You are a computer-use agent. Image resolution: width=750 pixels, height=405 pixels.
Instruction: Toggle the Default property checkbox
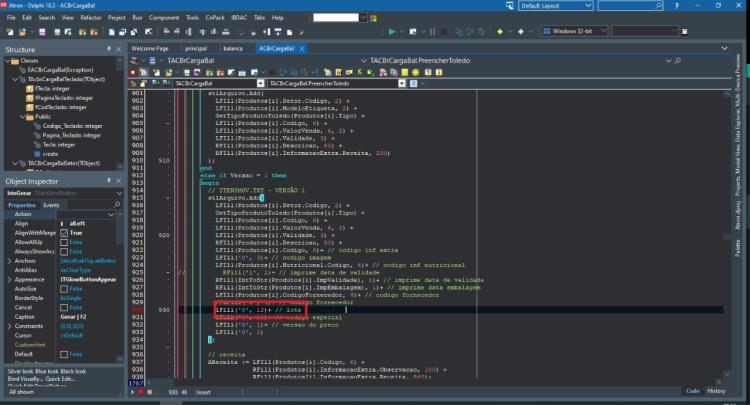pyautogui.click(x=64, y=354)
